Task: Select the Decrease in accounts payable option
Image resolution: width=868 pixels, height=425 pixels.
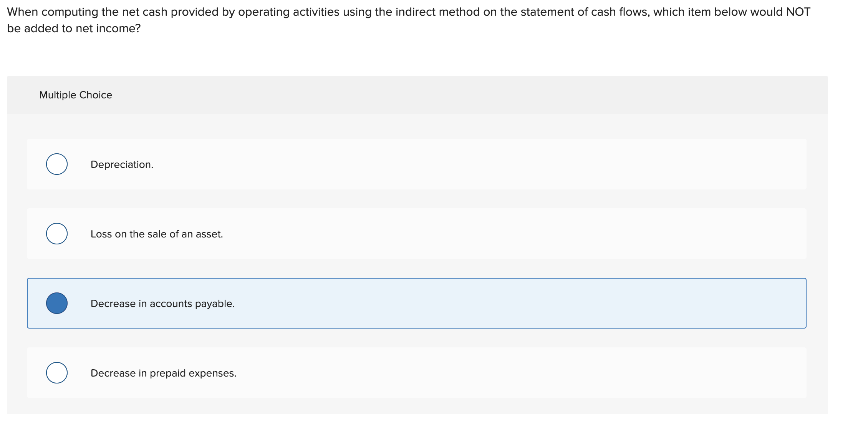Action: tap(56, 303)
